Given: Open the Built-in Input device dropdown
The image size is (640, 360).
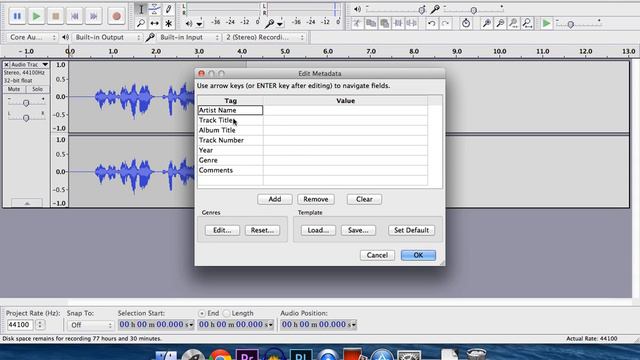Looking at the screenshot, I should pyautogui.click(x=189, y=37).
